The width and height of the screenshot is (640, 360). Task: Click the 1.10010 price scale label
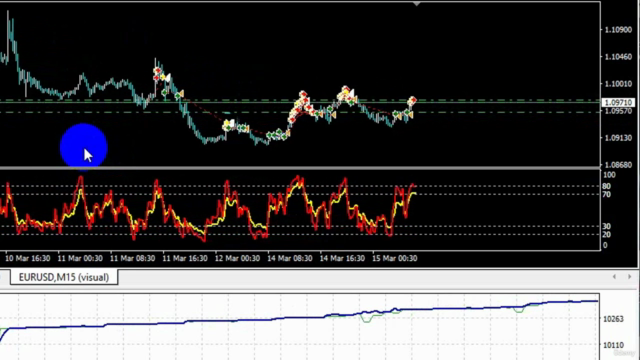(x=618, y=84)
